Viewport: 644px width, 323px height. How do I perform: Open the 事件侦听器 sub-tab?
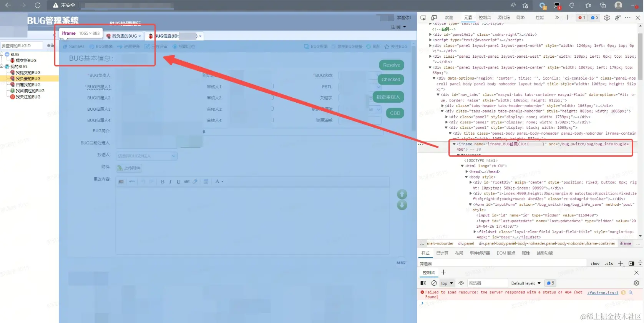480,253
